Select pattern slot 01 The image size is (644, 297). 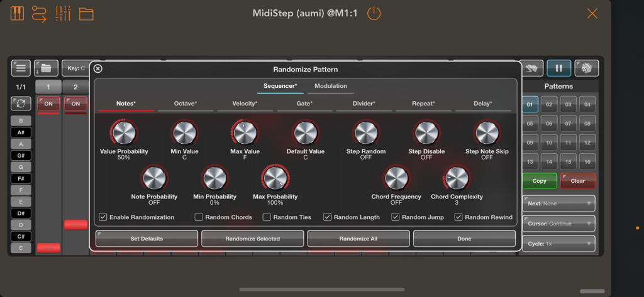(530, 104)
